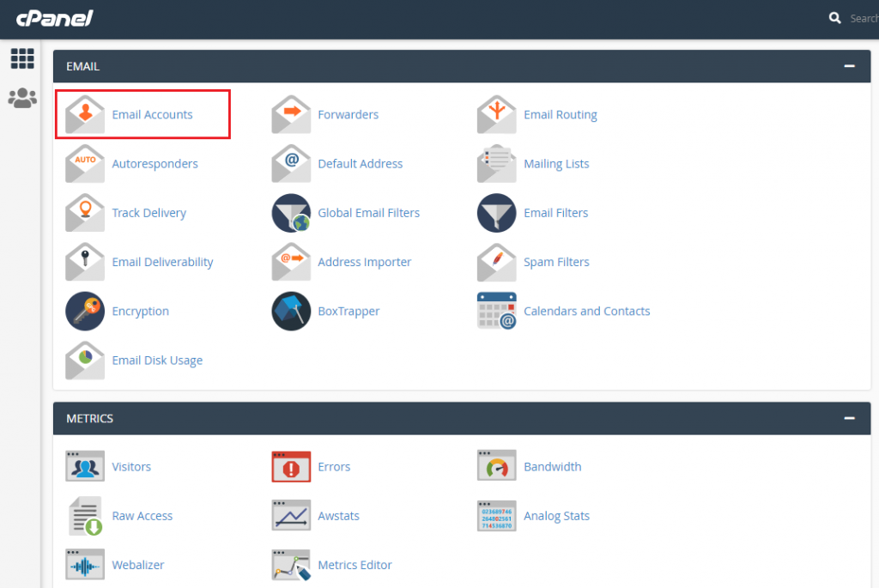Open the Mailing Lists link

(556, 164)
